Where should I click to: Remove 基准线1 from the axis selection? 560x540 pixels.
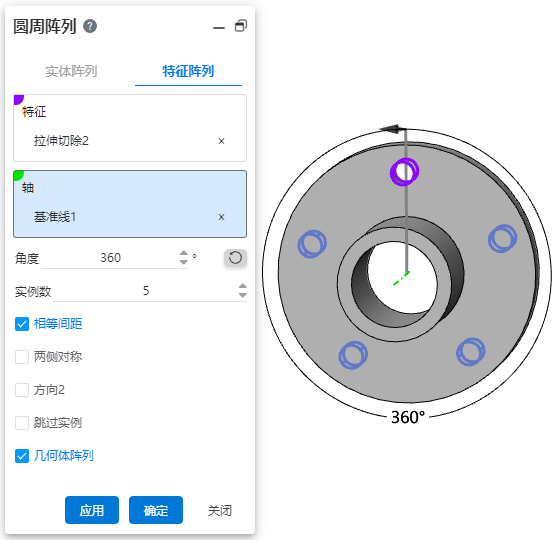point(221,217)
